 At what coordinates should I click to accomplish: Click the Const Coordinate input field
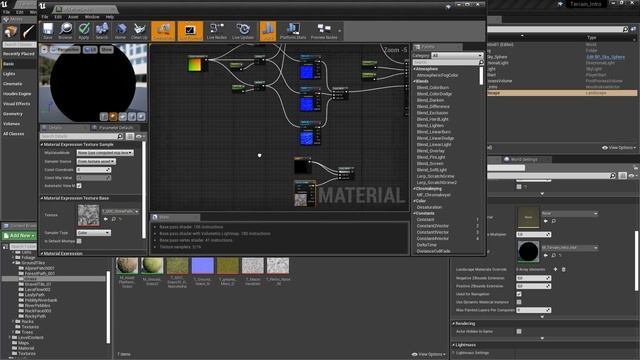[x=93, y=170]
